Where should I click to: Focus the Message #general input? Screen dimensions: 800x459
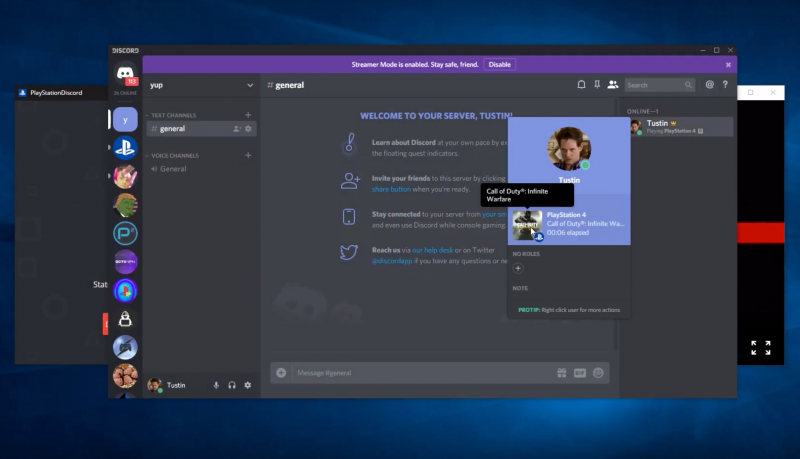coord(423,373)
